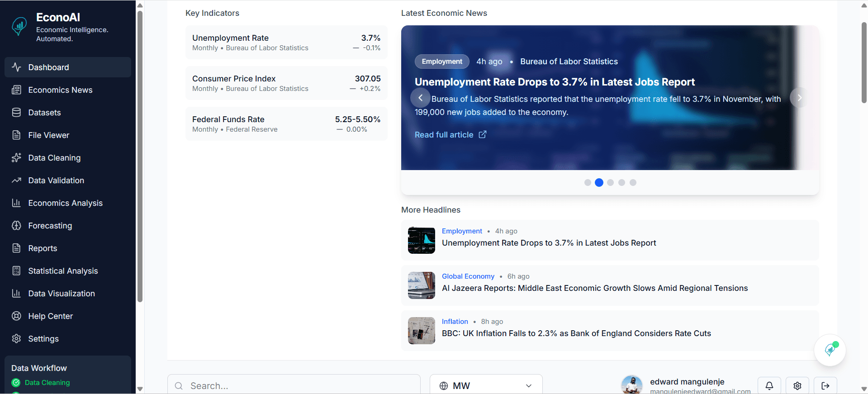Click the Data Cleaning workflow check icon
This screenshot has height=394, width=868.
[x=16, y=383]
